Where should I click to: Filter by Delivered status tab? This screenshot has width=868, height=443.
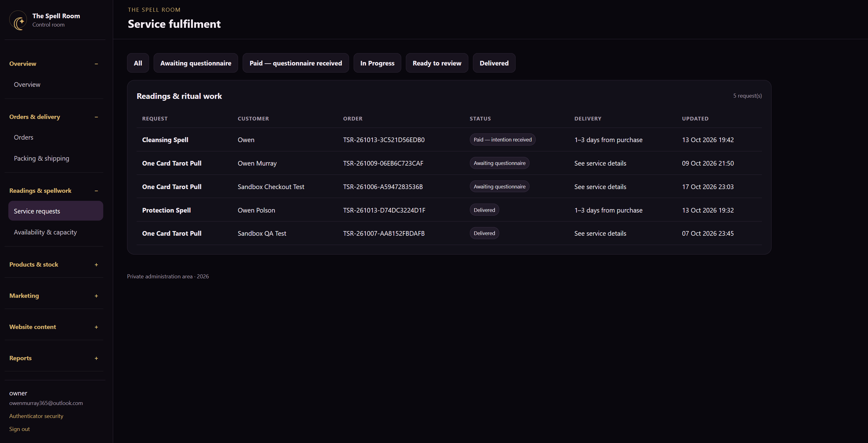point(494,63)
